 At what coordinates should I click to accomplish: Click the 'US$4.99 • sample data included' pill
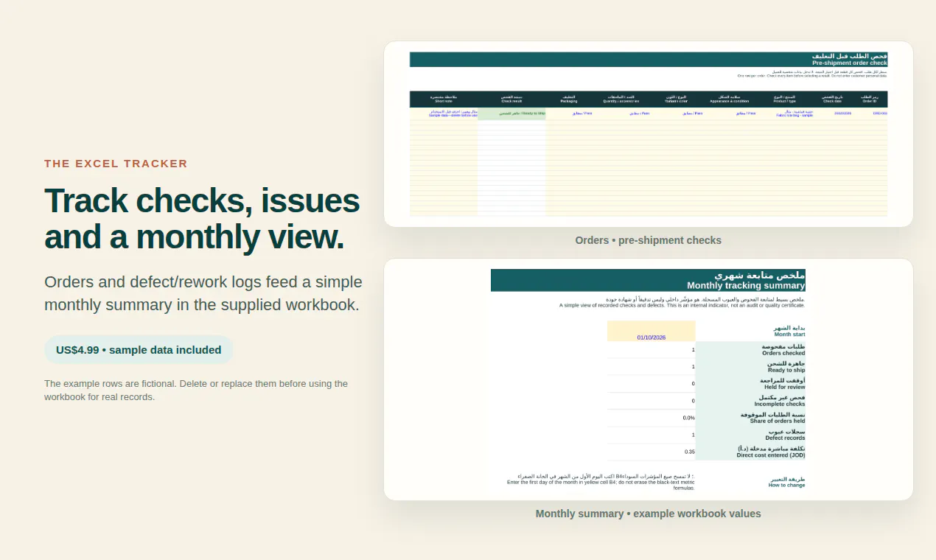tap(139, 350)
